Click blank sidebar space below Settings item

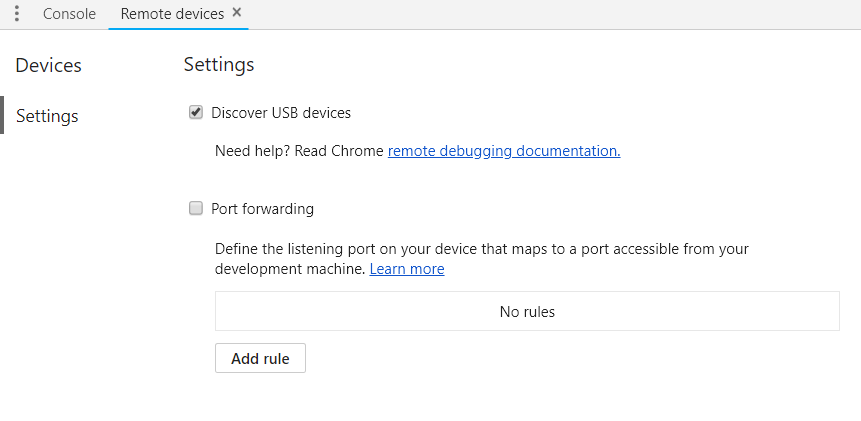click(x=80, y=270)
